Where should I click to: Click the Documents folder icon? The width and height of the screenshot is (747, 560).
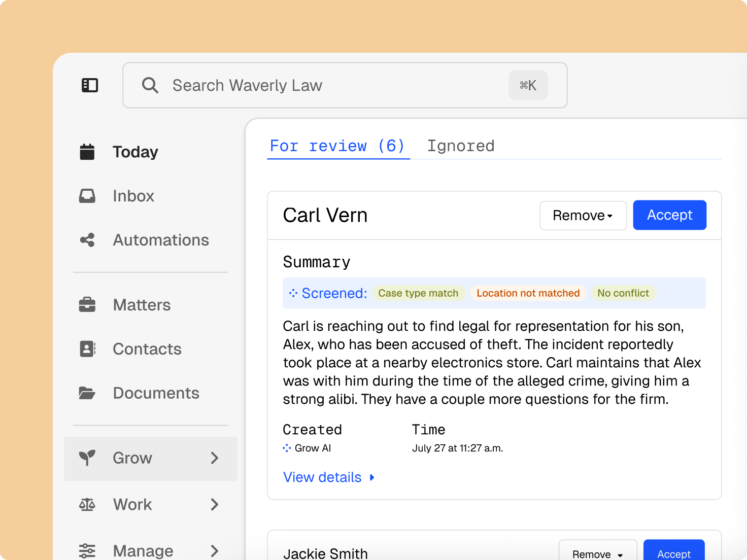[87, 393]
